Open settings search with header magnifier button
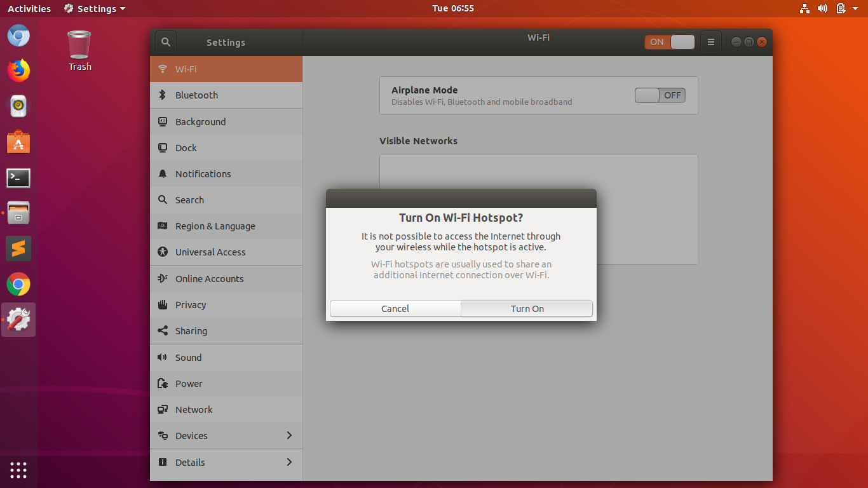This screenshot has width=868, height=488. 166,43
